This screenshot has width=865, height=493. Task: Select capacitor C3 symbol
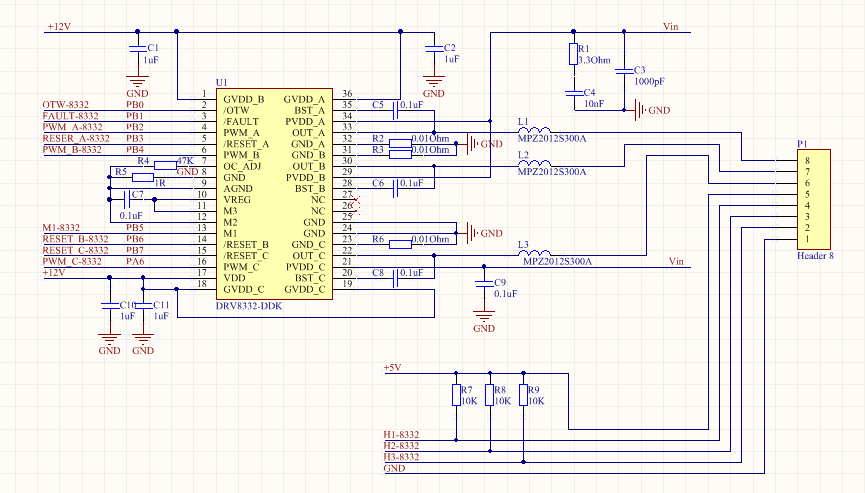[624, 71]
